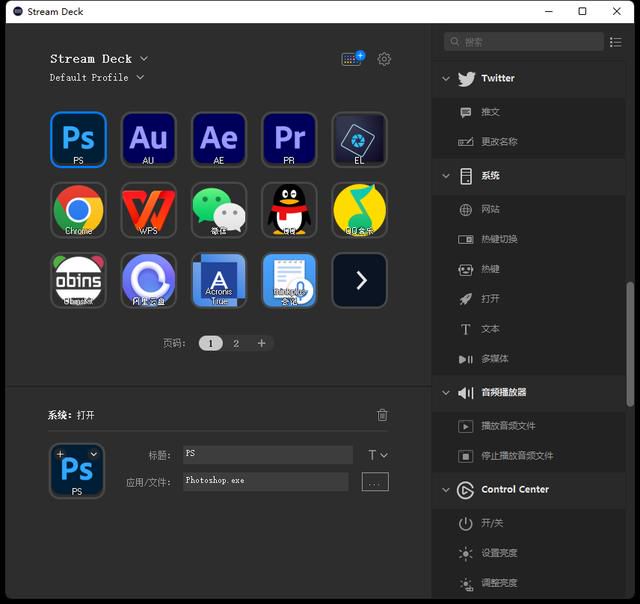Select the 开/关 power action
Viewport: 640px width, 604px height.
pyautogui.click(x=529, y=523)
